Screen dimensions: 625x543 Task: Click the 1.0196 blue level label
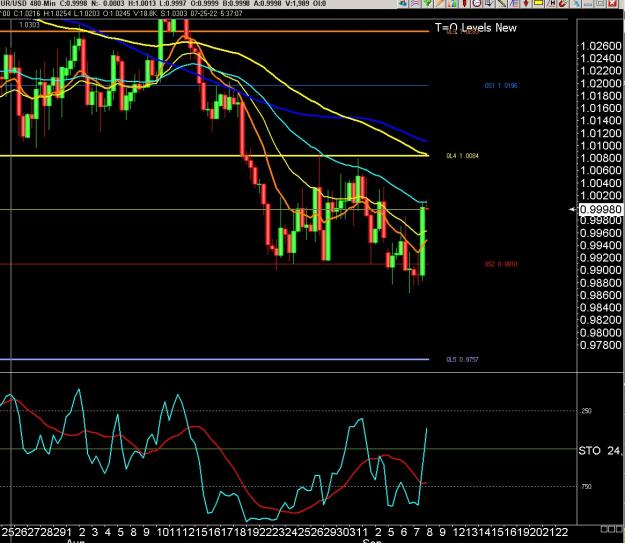pos(501,85)
